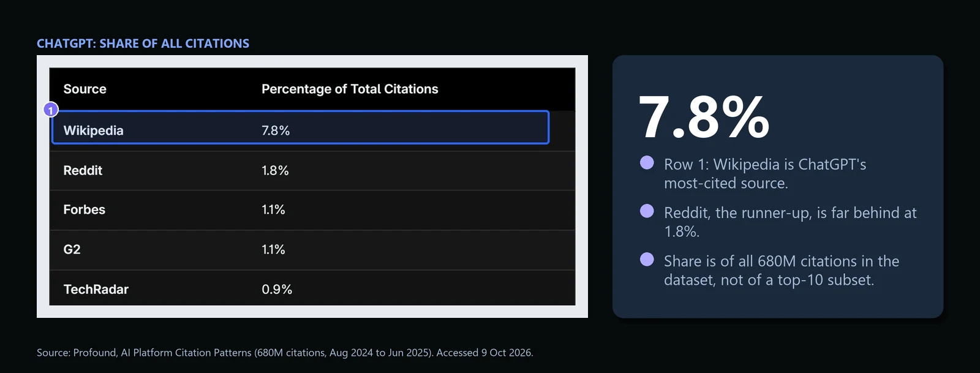Click the 1.1% value in the G2 row
The width and height of the screenshot is (980, 373).
pyautogui.click(x=273, y=249)
